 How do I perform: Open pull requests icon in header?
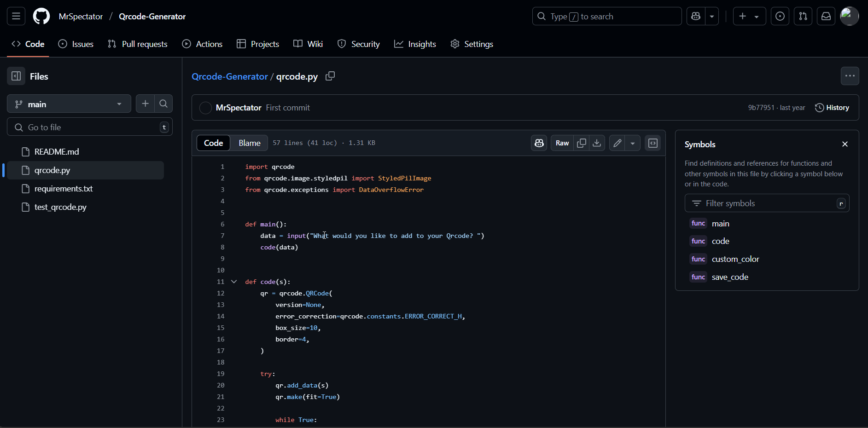pyautogui.click(x=803, y=17)
